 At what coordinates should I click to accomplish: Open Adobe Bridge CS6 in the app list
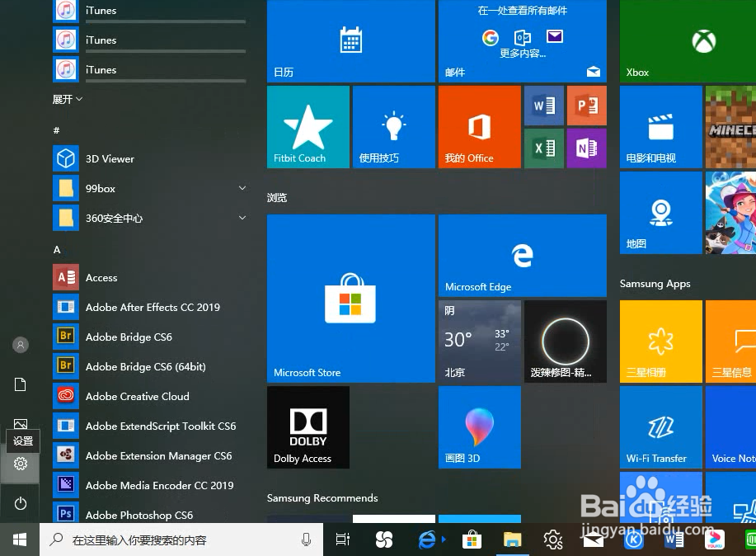pyautogui.click(x=150, y=337)
